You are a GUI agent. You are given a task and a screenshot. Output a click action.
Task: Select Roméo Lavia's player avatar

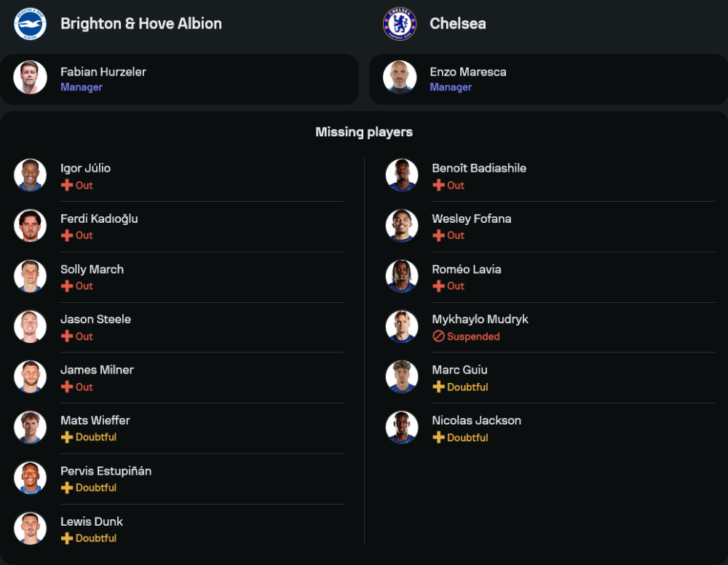pyautogui.click(x=402, y=276)
